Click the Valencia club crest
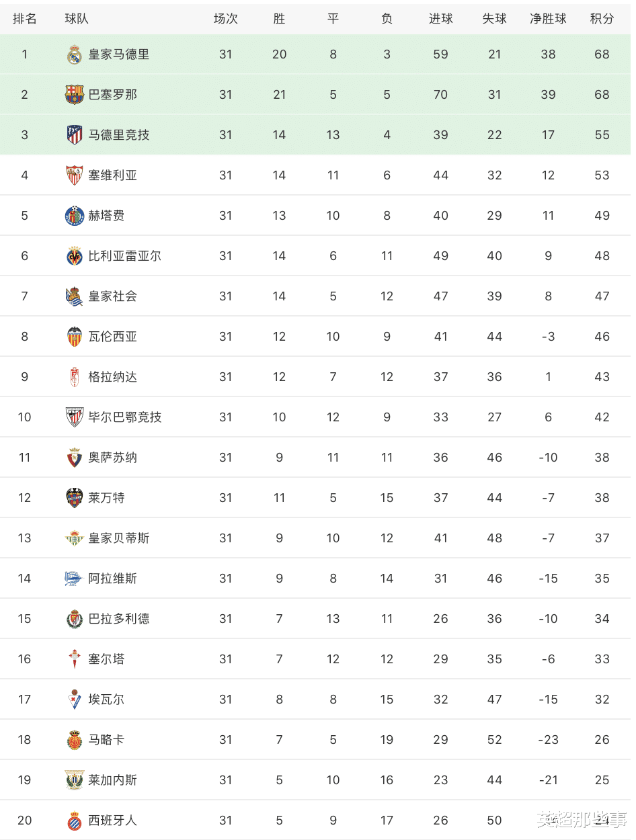Viewport: 636px width, 840px height. tap(74, 337)
